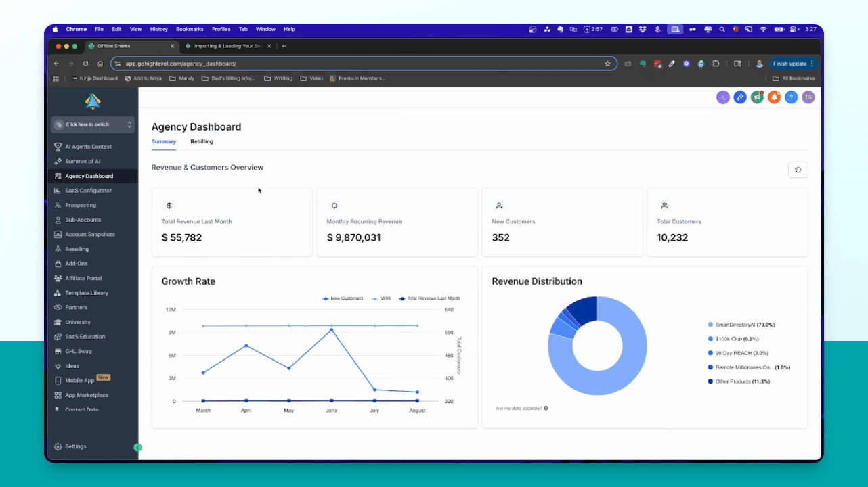
Task: Switch to the Rebilling tab
Action: [x=202, y=141]
